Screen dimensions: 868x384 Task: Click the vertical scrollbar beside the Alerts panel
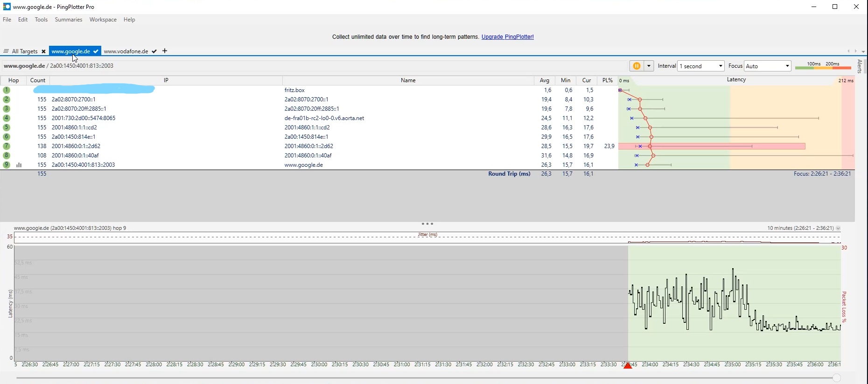click(x=866, y=66)
